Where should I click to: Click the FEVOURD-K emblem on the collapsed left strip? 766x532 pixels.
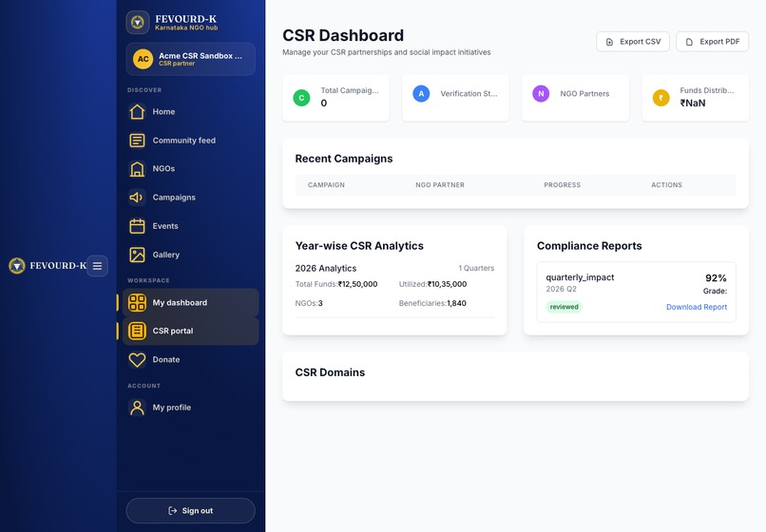tap(17, 266)
